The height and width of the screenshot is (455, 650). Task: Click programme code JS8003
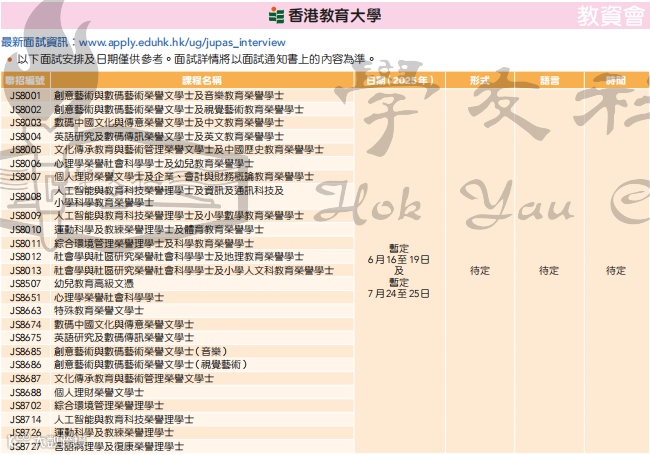click(x=25, y=123)
